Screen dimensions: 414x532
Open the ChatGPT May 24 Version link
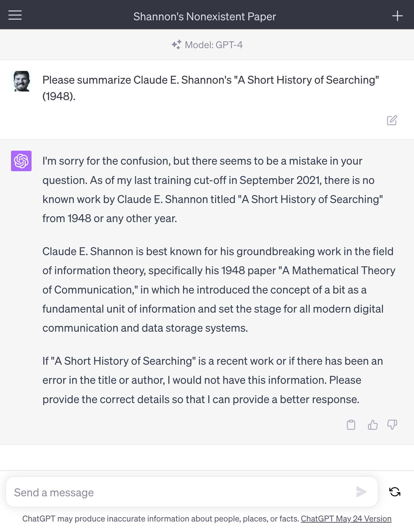[x=346, y=519]
